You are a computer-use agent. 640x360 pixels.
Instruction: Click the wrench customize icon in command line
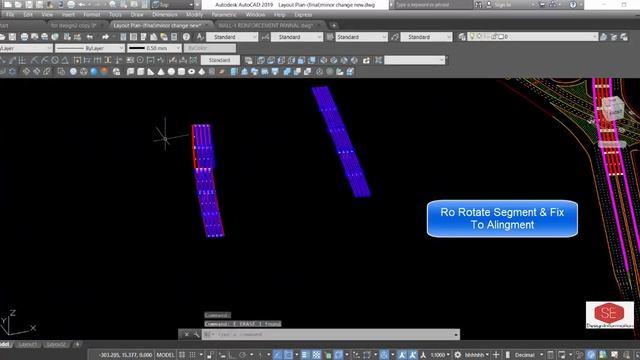point(196,335)
